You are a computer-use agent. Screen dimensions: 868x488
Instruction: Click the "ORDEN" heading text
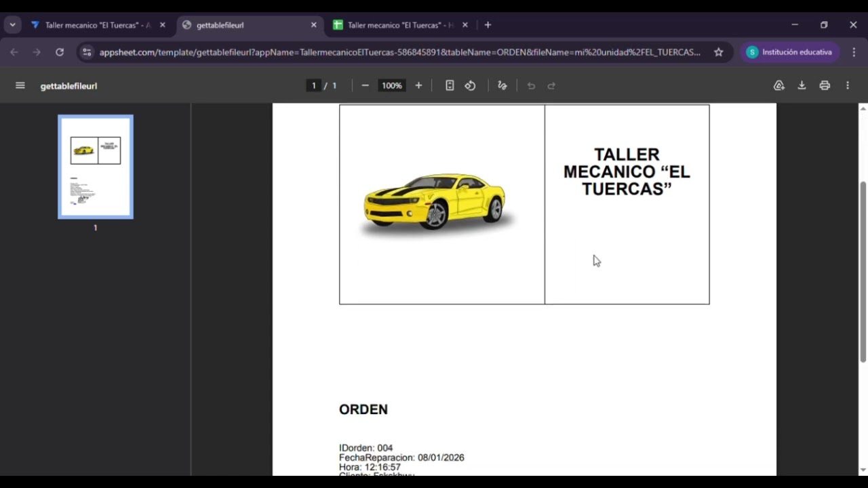click(363, 409)
